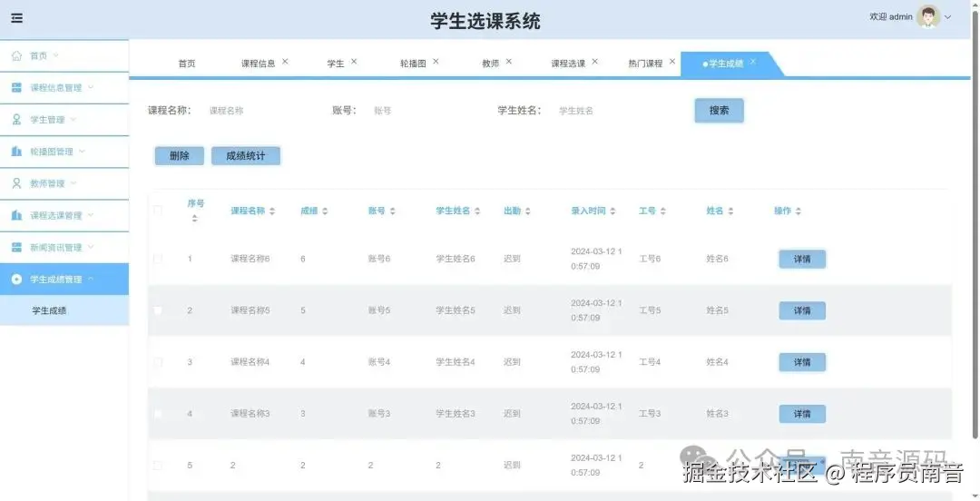Viewport: 980px width, 501px height.
Task: Collapse 学生成绩管理 menu chevron
Action: [x=91, y=279]
